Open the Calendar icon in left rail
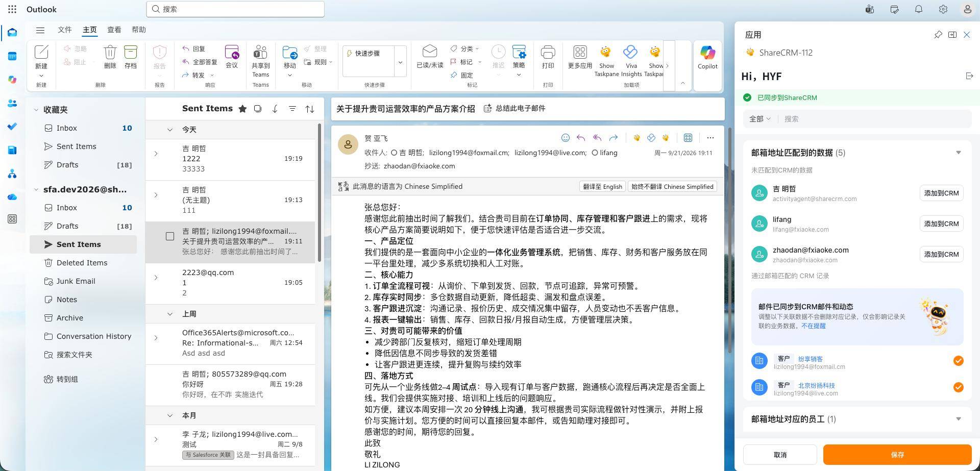 point(12,56)
